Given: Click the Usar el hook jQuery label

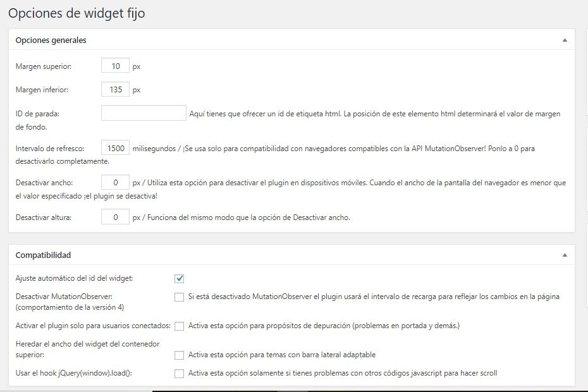Looking at the screenshot, I should tap(74, 373).
